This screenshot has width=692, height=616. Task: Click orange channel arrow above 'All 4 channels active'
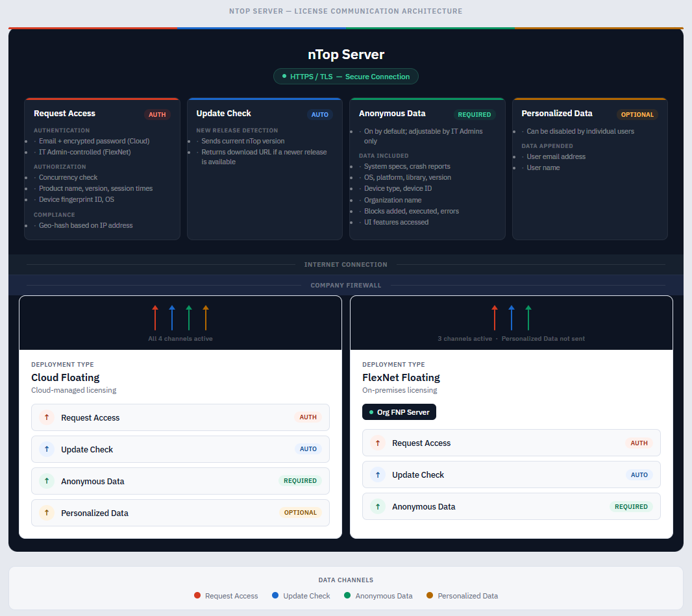click(206, 317)
